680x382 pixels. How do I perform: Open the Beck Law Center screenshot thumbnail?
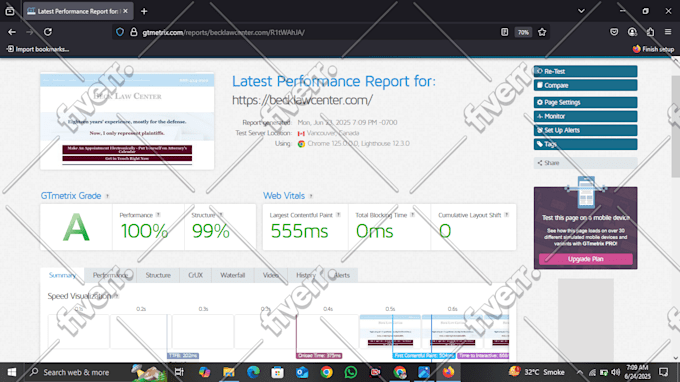127,121
